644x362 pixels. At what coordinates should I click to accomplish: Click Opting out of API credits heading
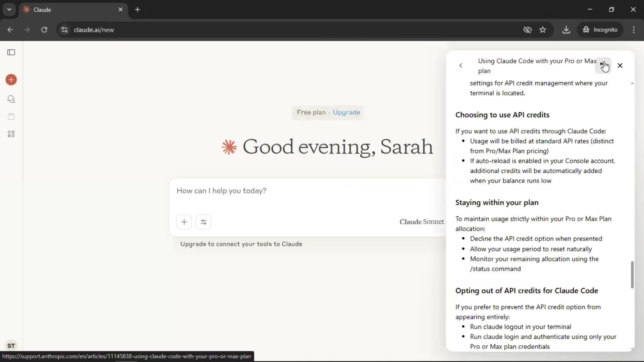pos(527,291)
